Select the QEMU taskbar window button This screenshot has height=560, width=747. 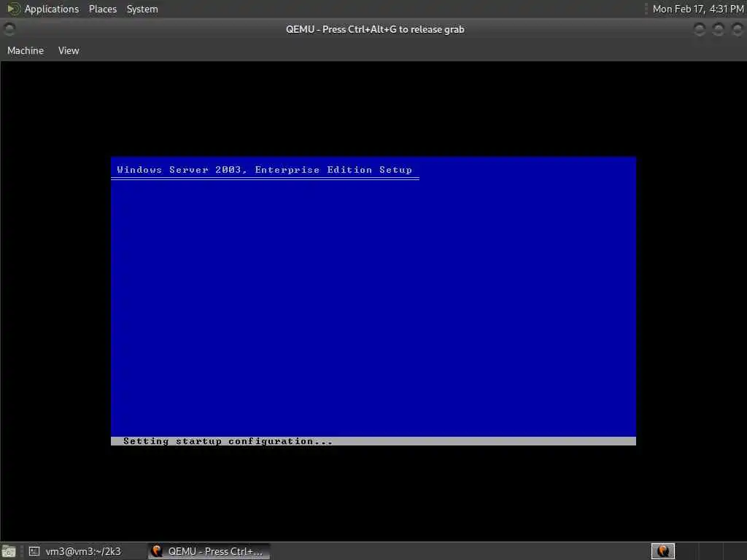[208, 551]
